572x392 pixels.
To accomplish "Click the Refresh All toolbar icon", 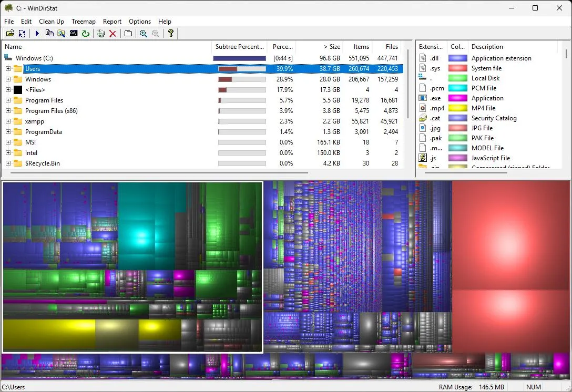I will (22, 34).
